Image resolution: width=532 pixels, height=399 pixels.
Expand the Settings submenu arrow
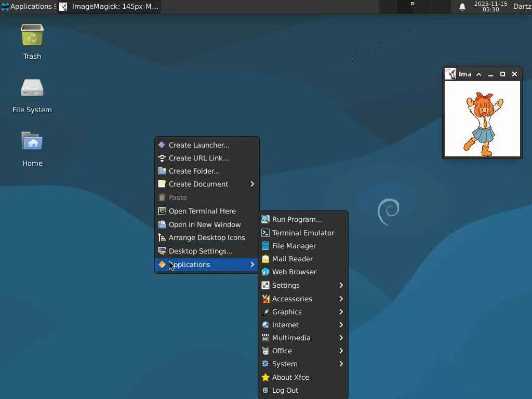(x=341, y=285)
